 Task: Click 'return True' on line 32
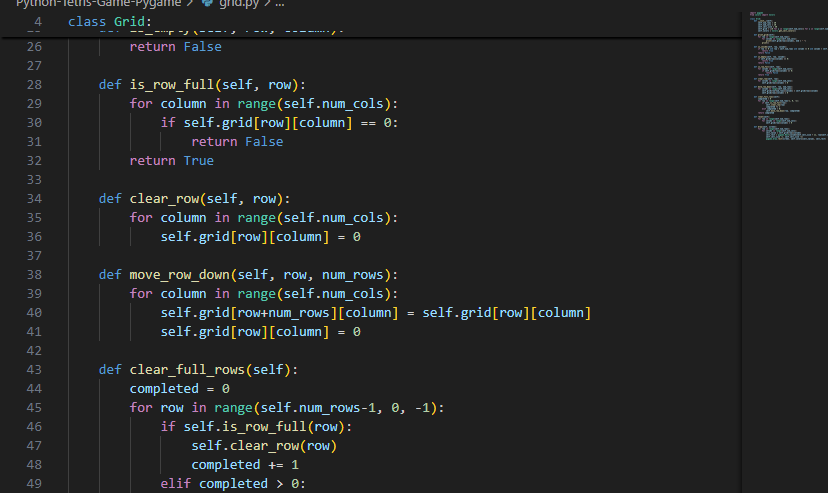pos(171,161)
